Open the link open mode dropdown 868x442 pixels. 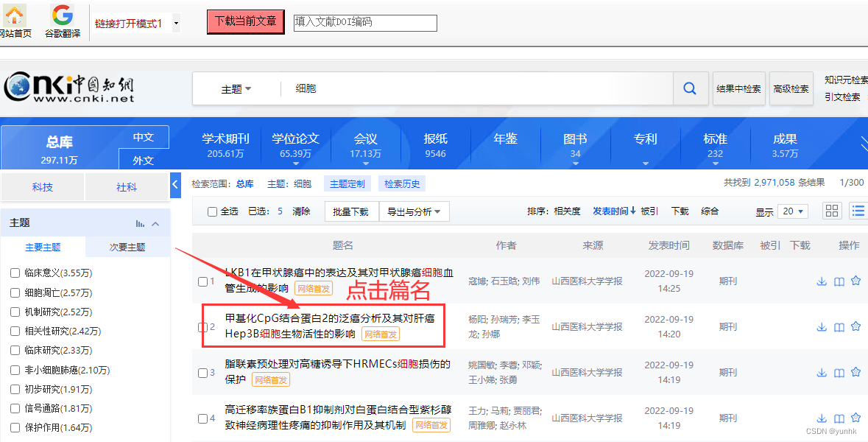coord(176,24)
